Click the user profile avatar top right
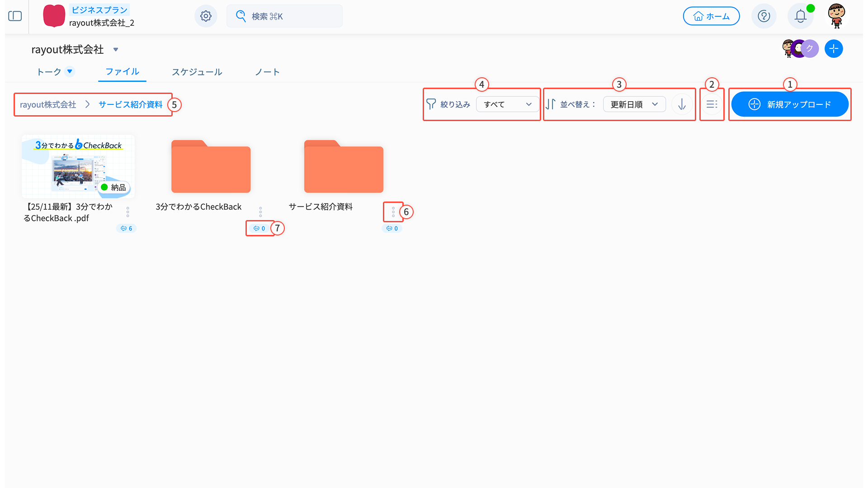 point(836,16)
